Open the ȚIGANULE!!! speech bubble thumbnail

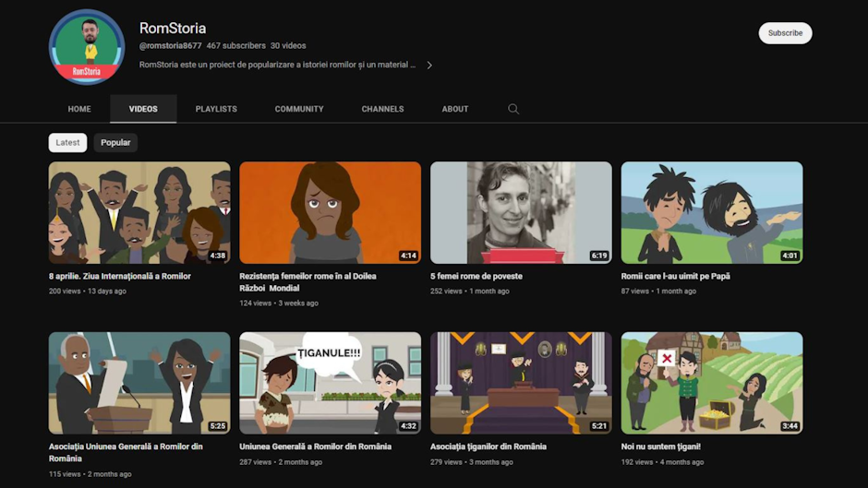[x=330, y=383]
